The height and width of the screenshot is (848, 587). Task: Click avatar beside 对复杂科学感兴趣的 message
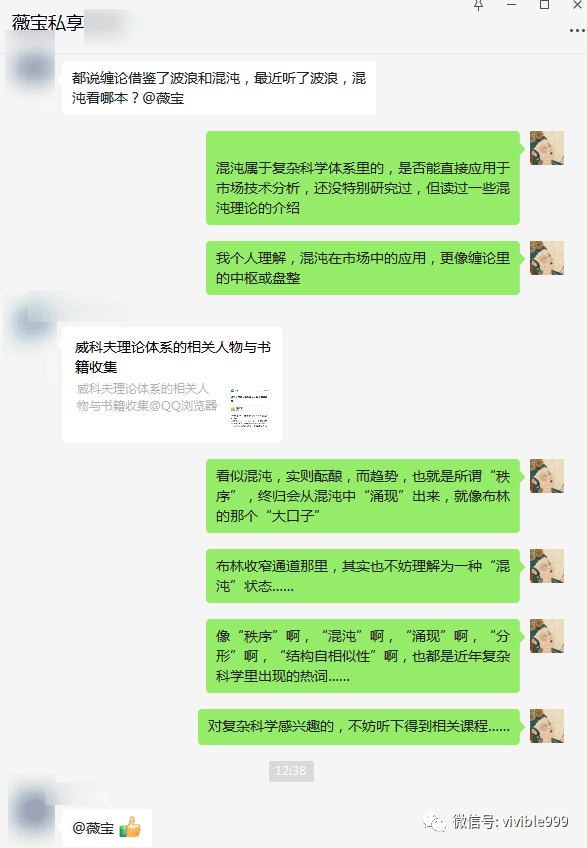(x=546, y=726)
